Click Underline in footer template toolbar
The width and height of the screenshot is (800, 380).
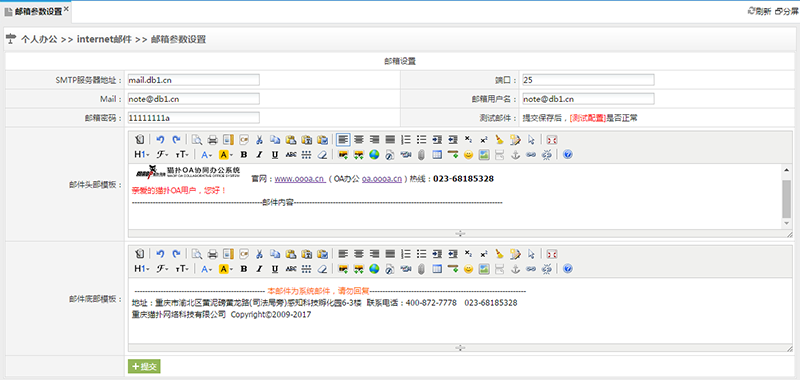click(x=275, y=269)
